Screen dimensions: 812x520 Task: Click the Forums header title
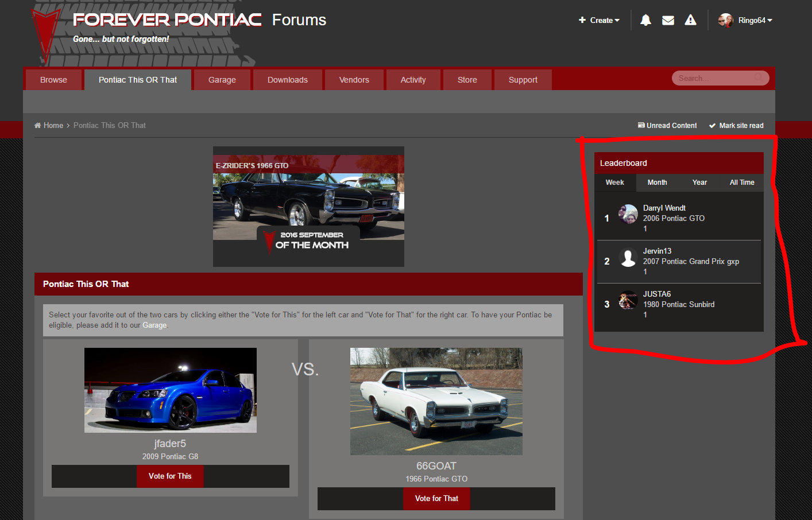(x=299, y=20)
